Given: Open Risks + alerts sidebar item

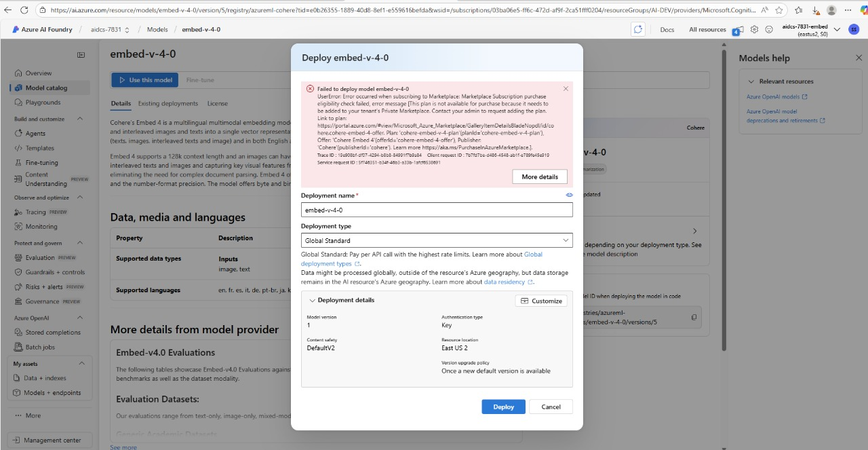Looking at the screenshot, I should point(44,287).
